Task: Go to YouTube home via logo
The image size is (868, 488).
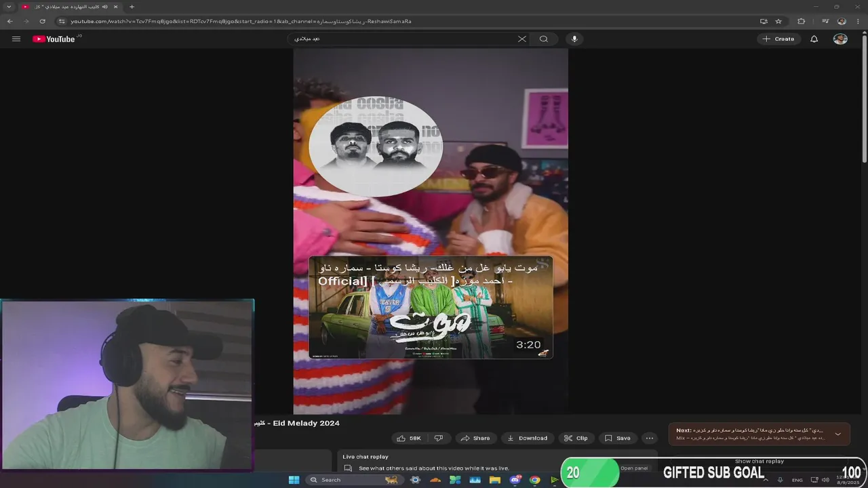Action: pyautogui.click(x=54, y=39)
